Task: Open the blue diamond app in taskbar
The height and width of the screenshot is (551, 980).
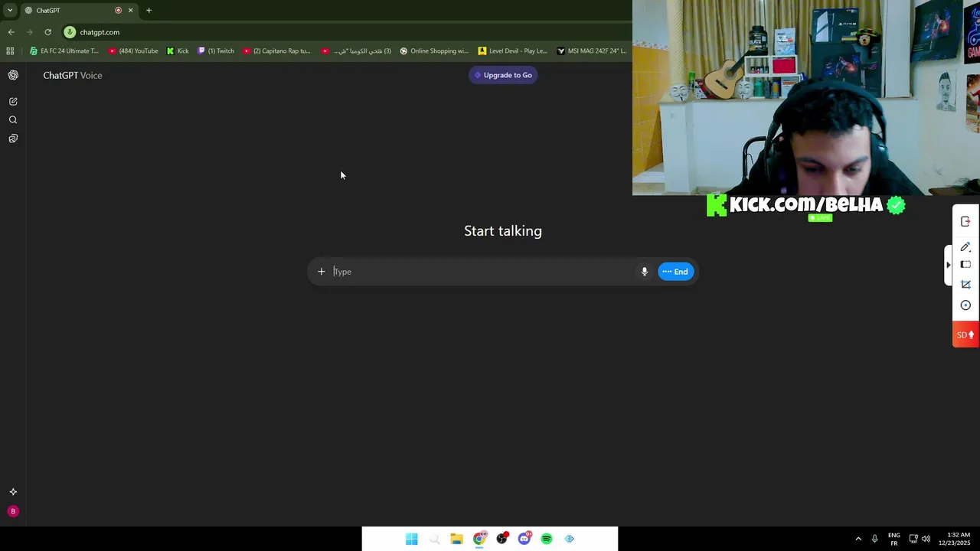Action: [x=569, y=539]
